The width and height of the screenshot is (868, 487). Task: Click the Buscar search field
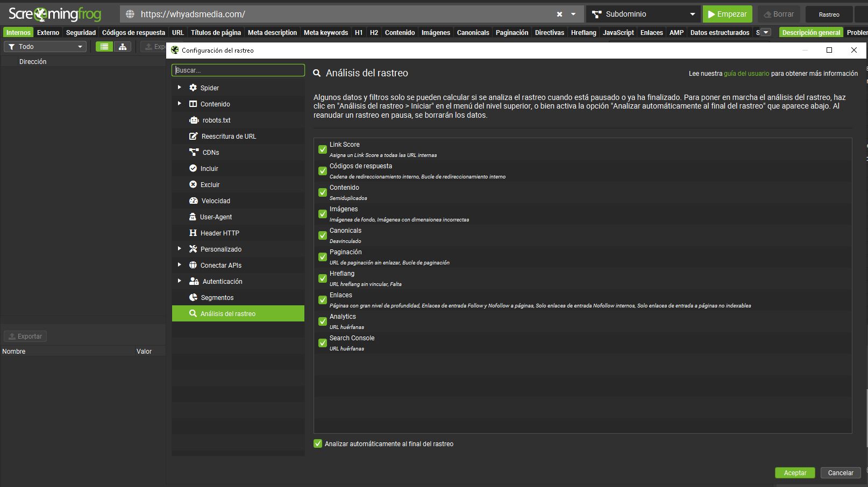click(238, 70)
